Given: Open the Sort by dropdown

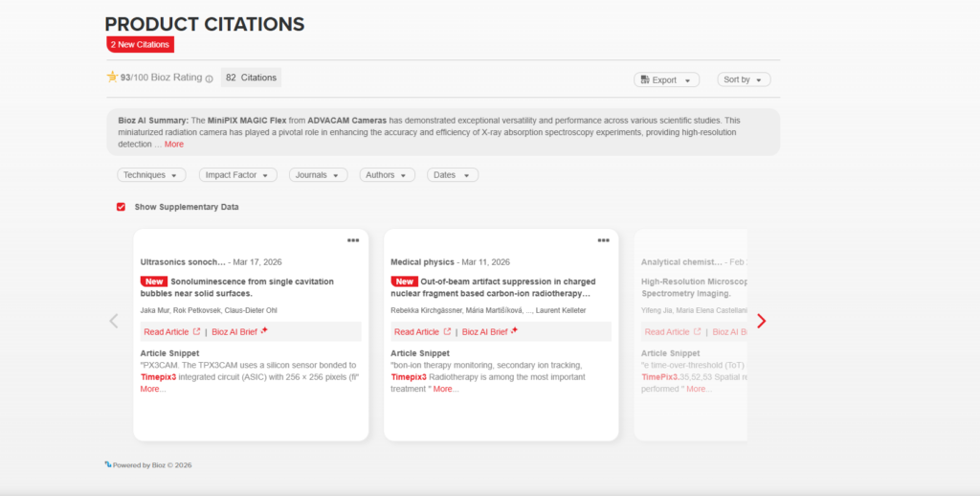Looking at the screenshot, I should point(744,79).
